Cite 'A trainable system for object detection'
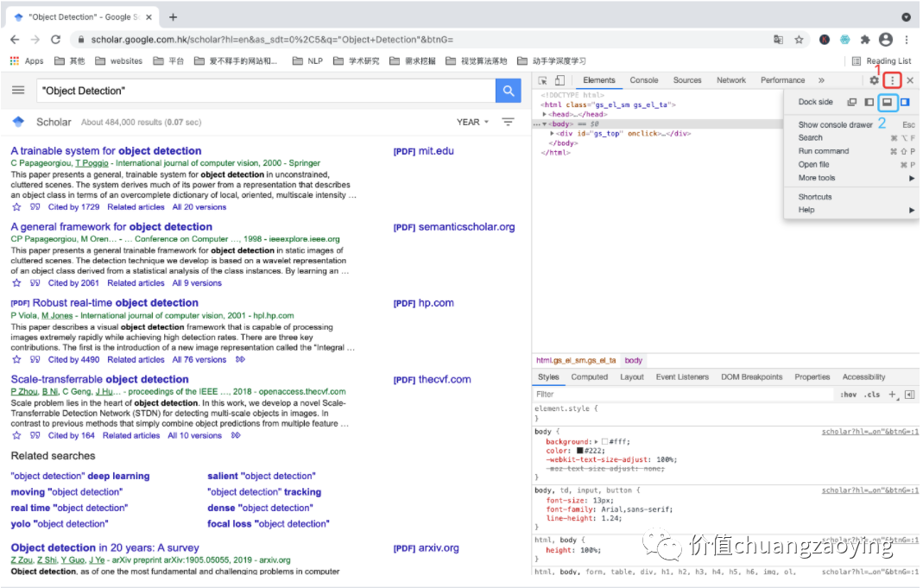 35,207
